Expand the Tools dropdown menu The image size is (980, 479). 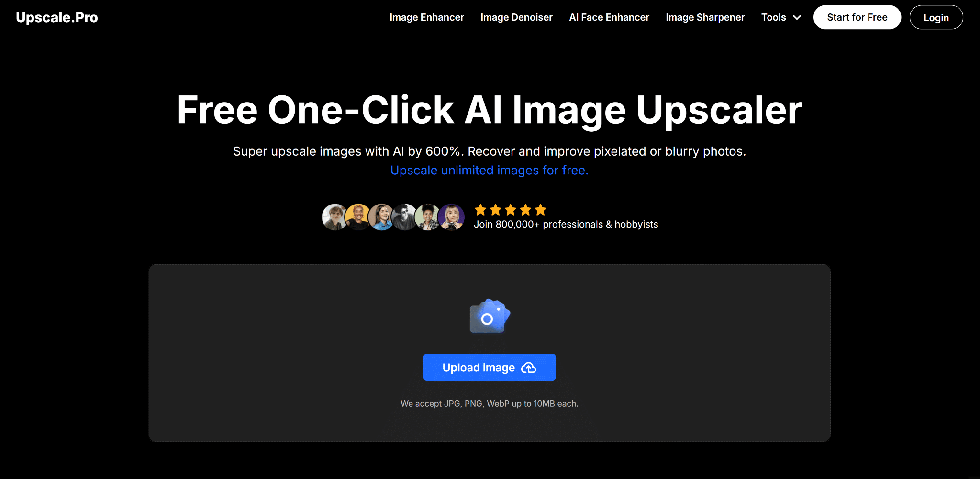[774, 17]
